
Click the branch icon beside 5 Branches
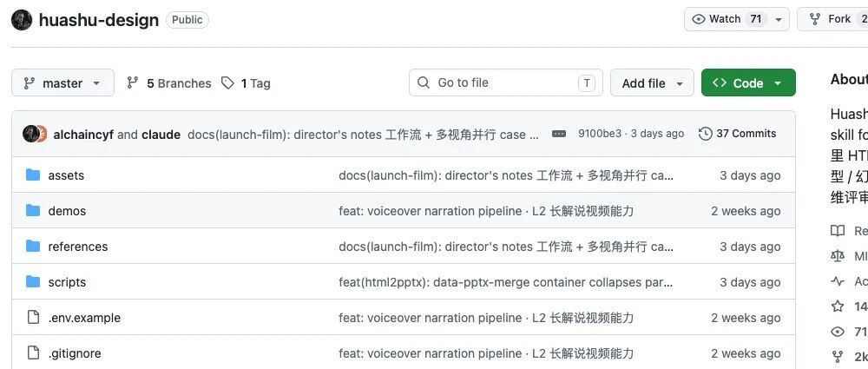click(x=132, y=83)
